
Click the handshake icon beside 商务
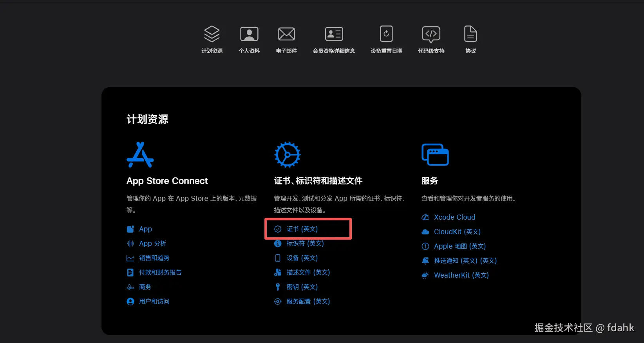coord(130,287)
